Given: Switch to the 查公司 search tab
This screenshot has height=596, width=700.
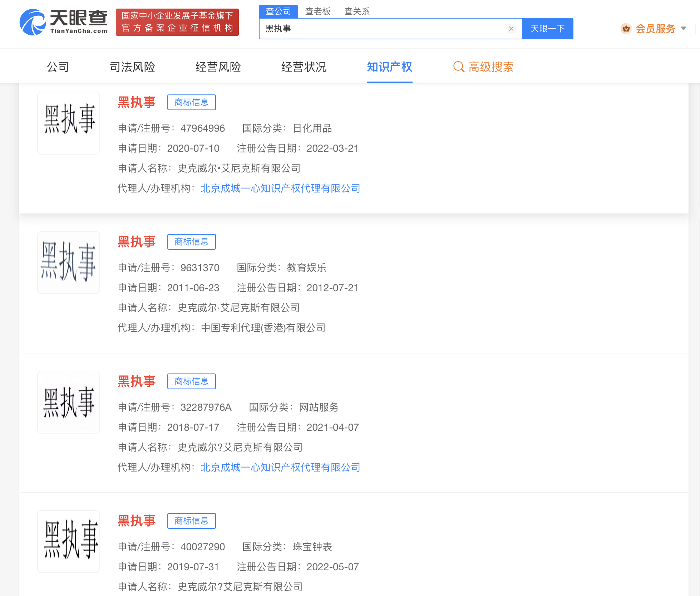Looking at the screenshot, I should (x=278, y=11).
